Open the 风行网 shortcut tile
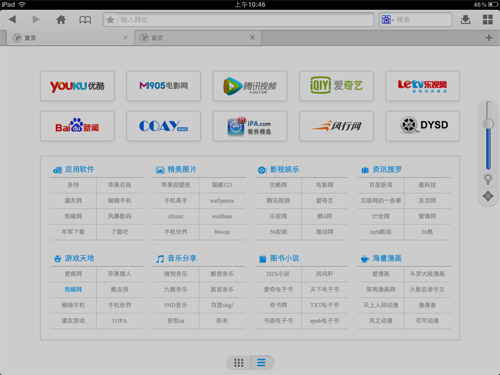The width and height of the screenshot is (500, 375). 336,126
